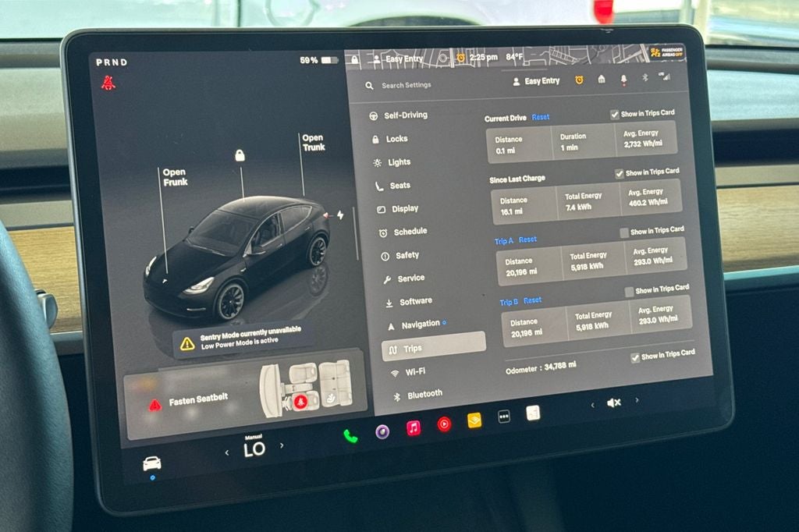799x532 pixels.
Task: Tap the top bar Easy Entry profile
Action: coord(398,59)
